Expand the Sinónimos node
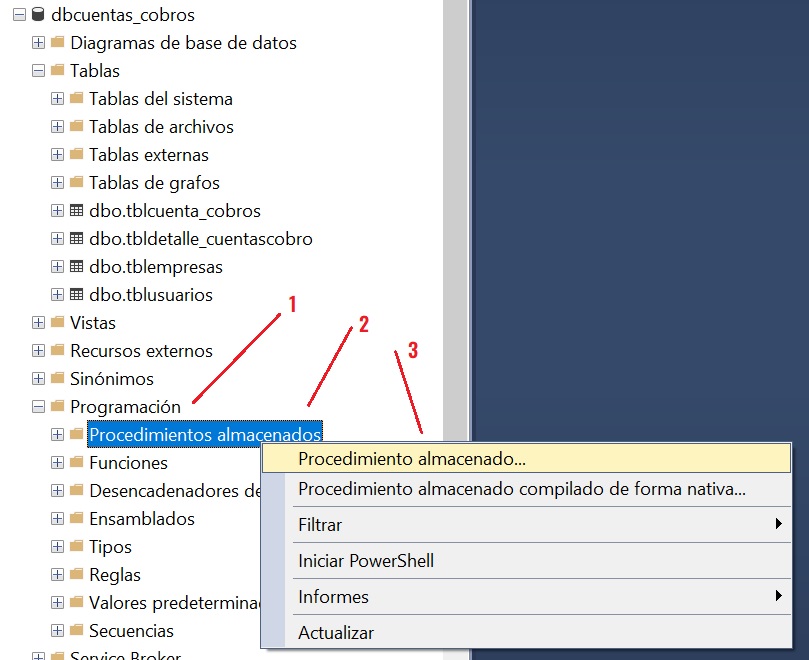 pos(38,379)
